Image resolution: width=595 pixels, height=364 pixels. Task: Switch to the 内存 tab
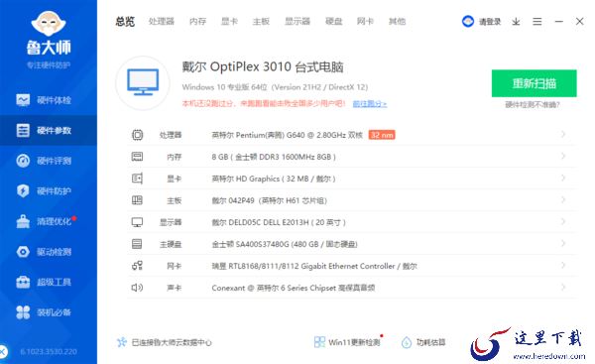(197, 22)
